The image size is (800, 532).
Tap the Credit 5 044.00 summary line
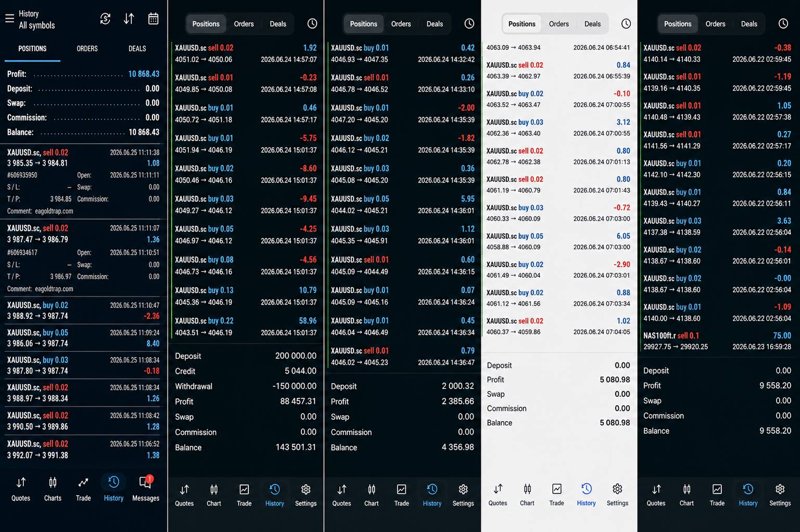(x=246, y=371)
